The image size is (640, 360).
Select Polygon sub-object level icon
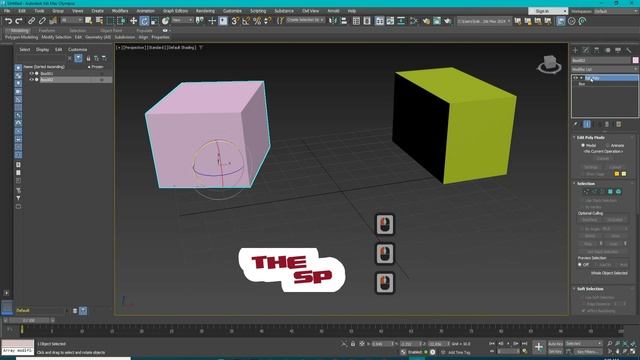tap(610, 191)
